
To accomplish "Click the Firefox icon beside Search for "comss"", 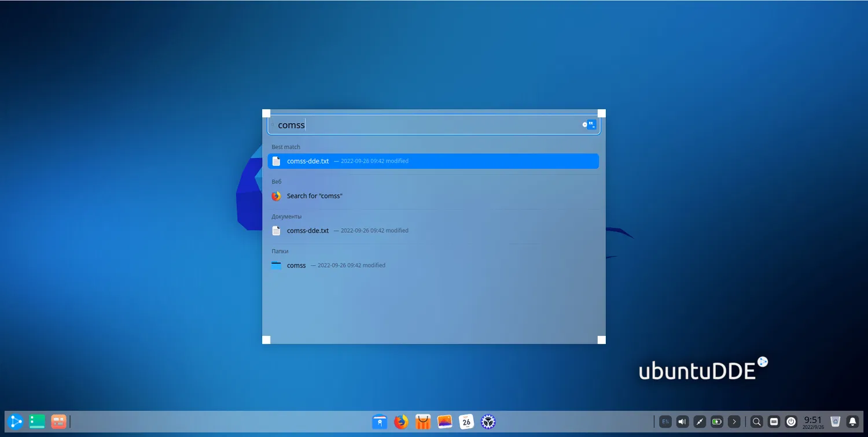I will point(276,196).
